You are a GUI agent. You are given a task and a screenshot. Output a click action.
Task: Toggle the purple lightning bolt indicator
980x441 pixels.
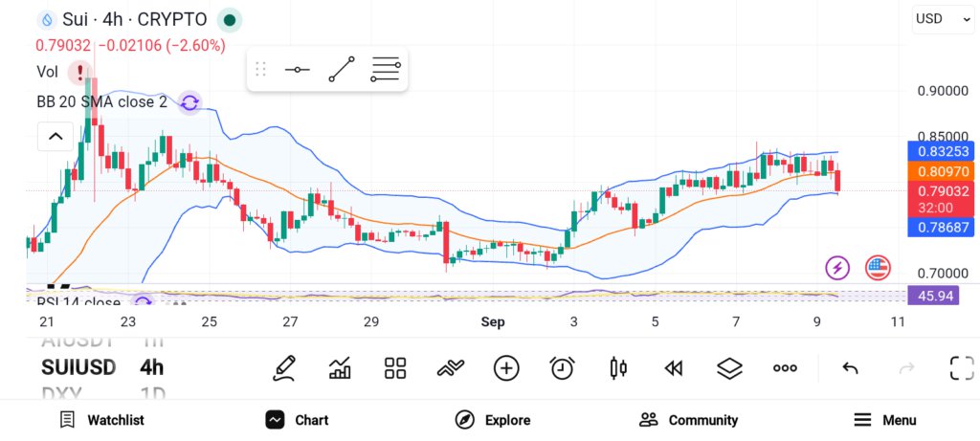tap(837, 268)
